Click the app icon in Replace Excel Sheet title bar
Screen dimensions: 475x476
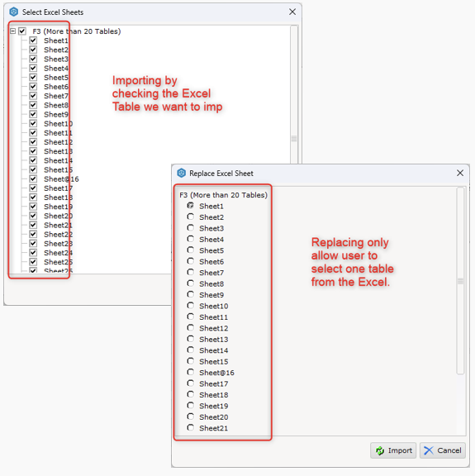click(x=181, y=173)
